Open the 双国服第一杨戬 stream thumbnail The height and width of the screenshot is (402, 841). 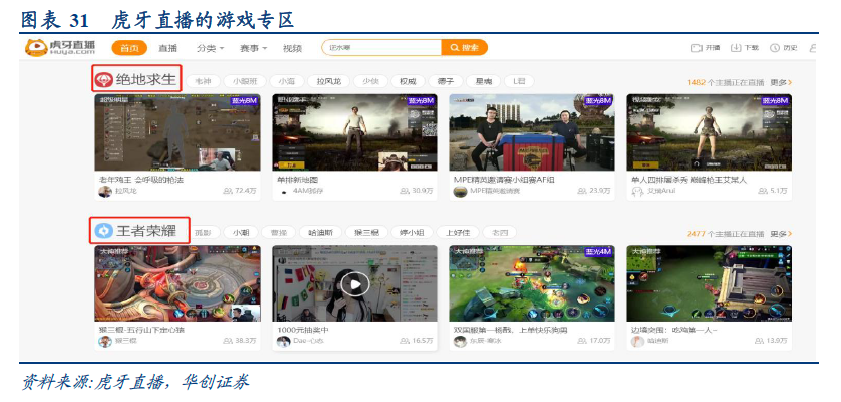[532, 284]
